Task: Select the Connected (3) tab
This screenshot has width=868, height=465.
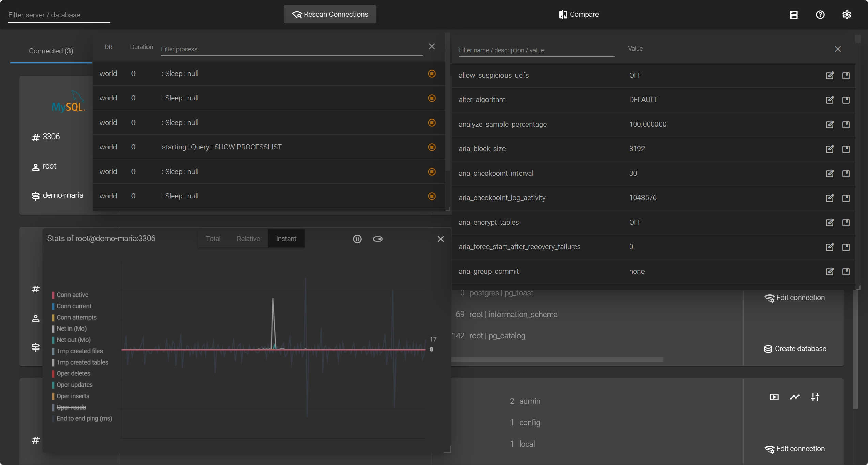Action: pos(51,51)
